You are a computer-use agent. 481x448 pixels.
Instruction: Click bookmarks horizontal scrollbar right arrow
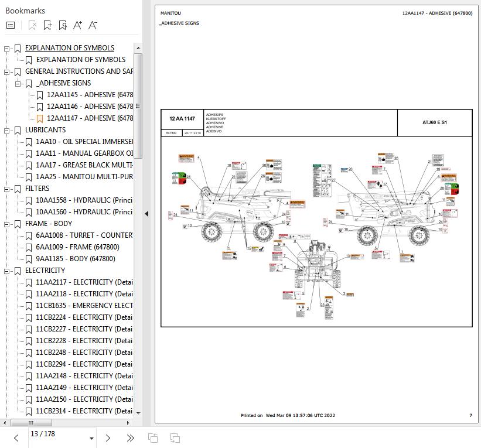(128, 423)
